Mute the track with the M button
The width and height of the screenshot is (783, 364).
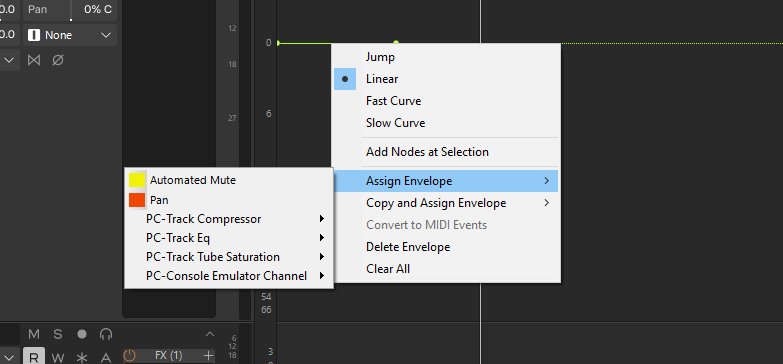[33, 335]
